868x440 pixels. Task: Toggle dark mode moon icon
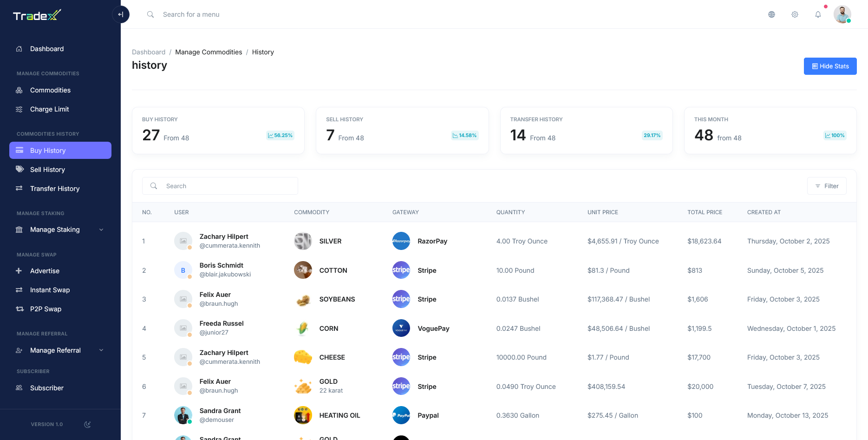87,424
